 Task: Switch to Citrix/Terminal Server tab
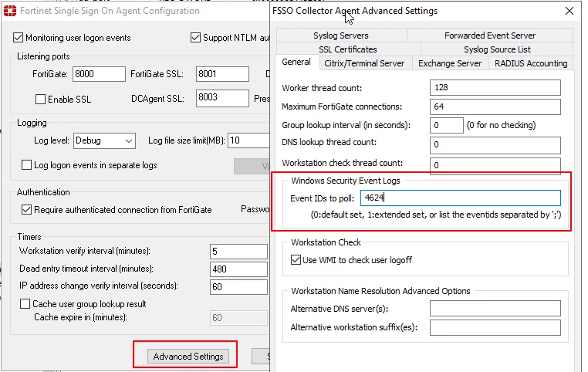point(364,63)
